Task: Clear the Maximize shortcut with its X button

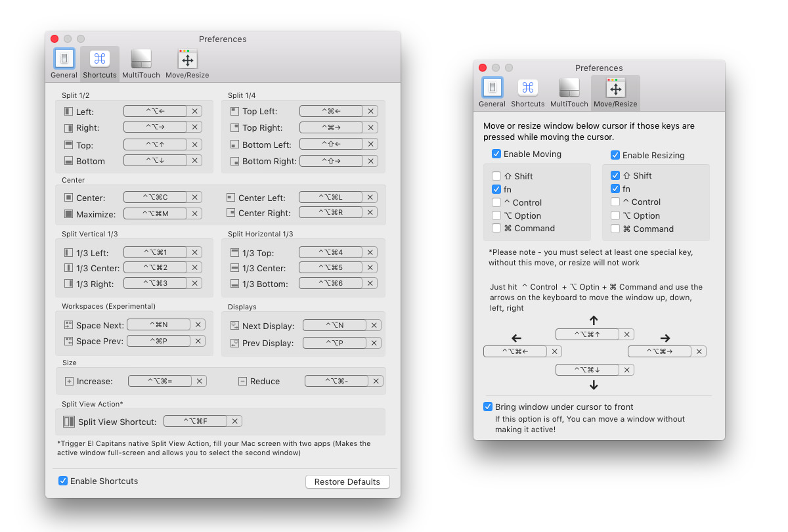Action: 194,213
